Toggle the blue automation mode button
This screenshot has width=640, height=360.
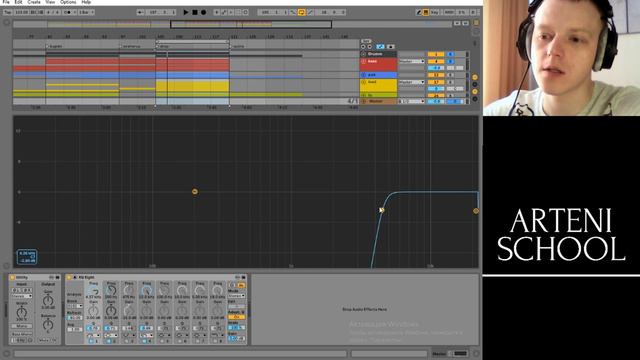pos(380,47)
